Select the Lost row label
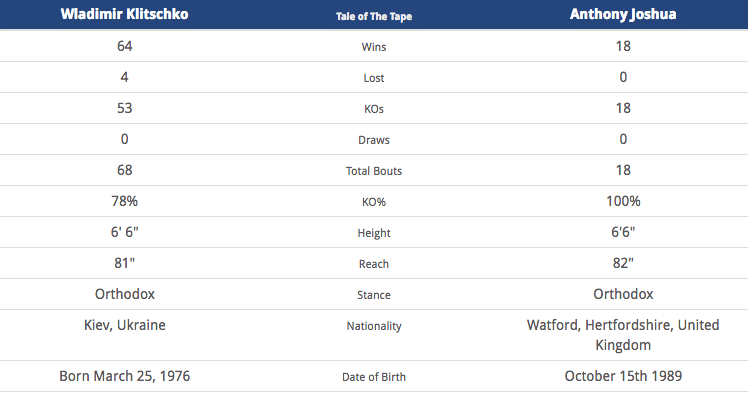This screenshot has width=748, height=395. pos(374,78)
